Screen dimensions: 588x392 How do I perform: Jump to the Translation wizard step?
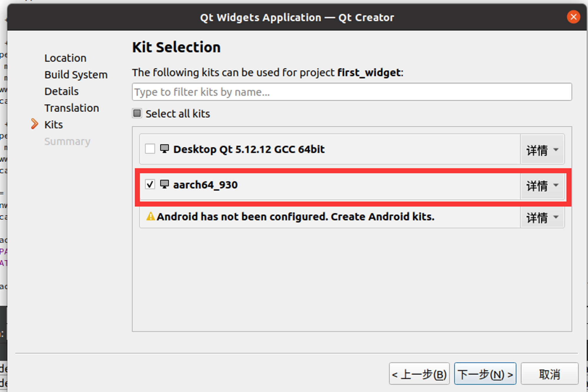[72, 108]
